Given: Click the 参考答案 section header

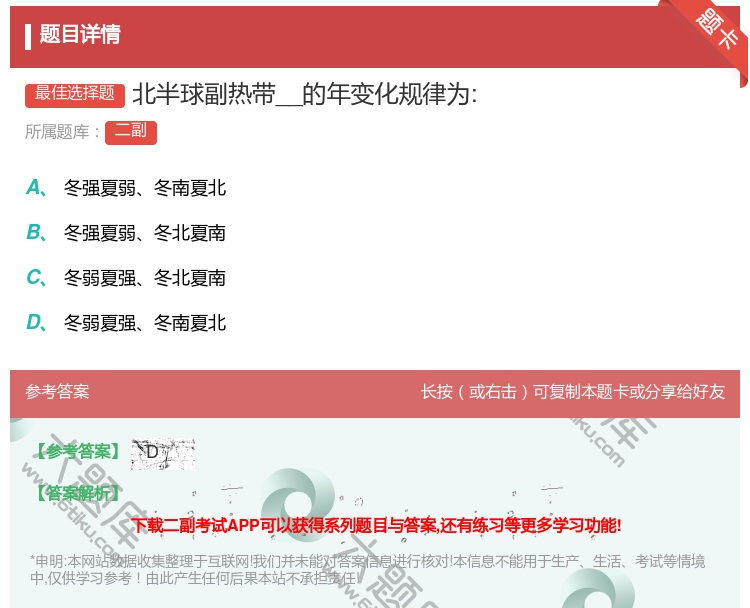Looking at the screenshot, I should 57,392.
